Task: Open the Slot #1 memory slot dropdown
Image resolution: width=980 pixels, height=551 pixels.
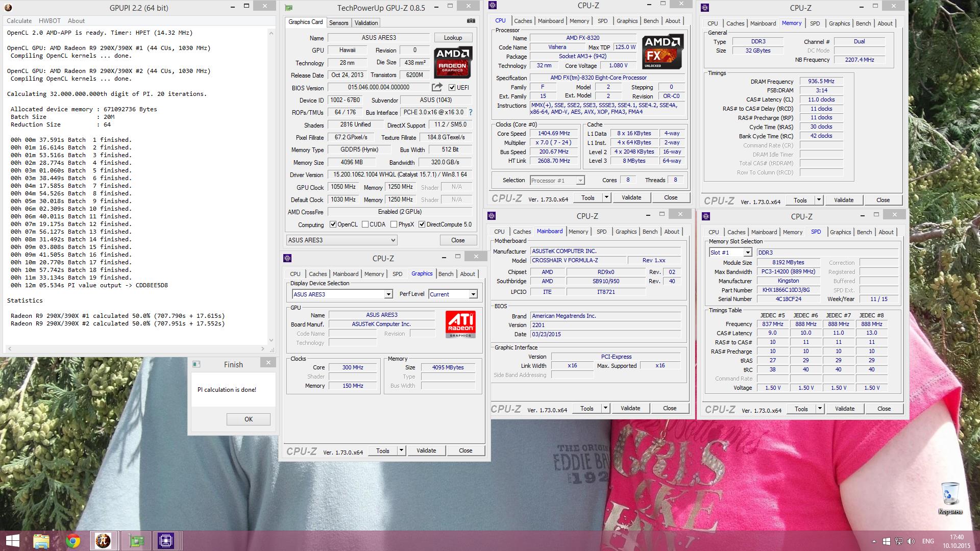Action: pos(730,253)
